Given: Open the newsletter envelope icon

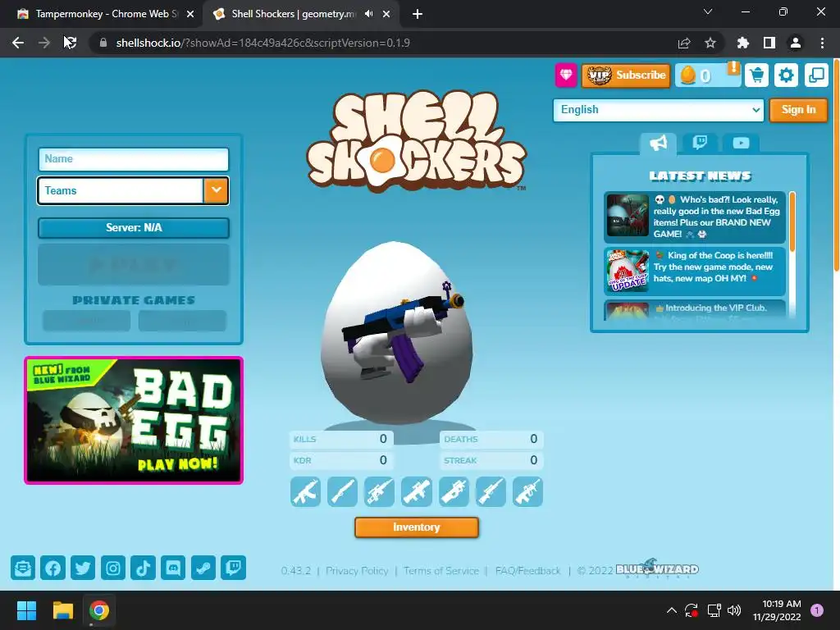Looking at the screenshot, I should (23, 568).
